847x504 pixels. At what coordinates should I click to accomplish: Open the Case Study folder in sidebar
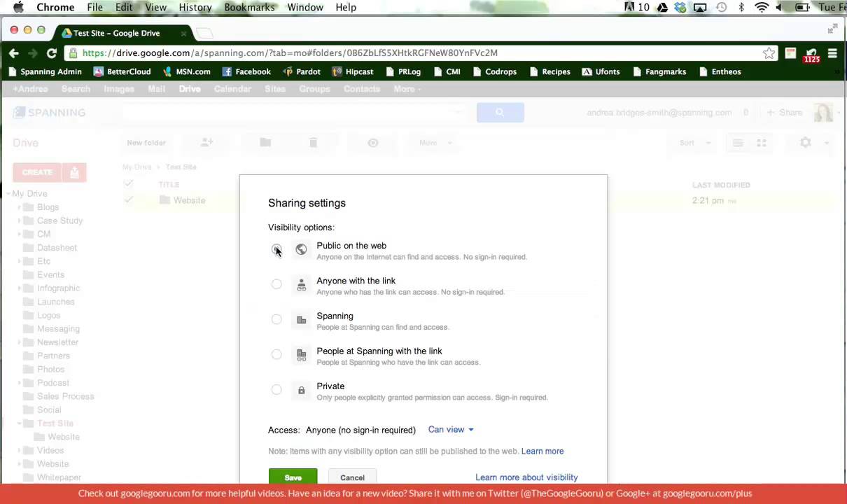point(59,220)
